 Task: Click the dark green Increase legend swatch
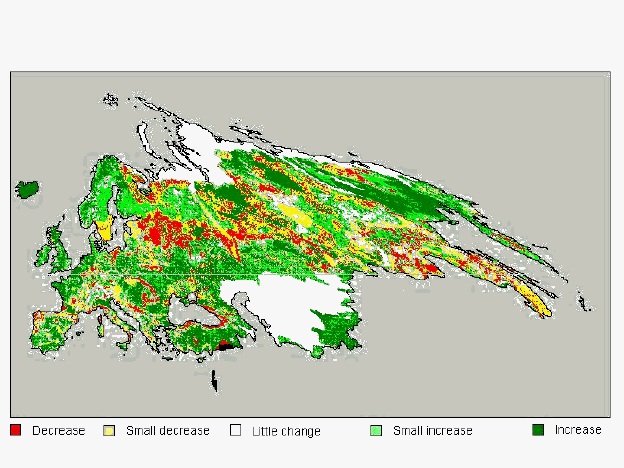coord(537,430)
